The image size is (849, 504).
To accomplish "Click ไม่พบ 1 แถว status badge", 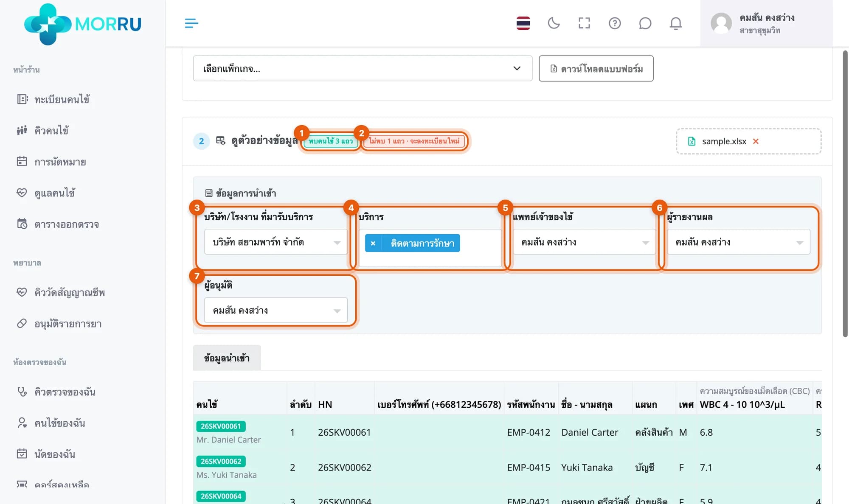I will [414, 141].
